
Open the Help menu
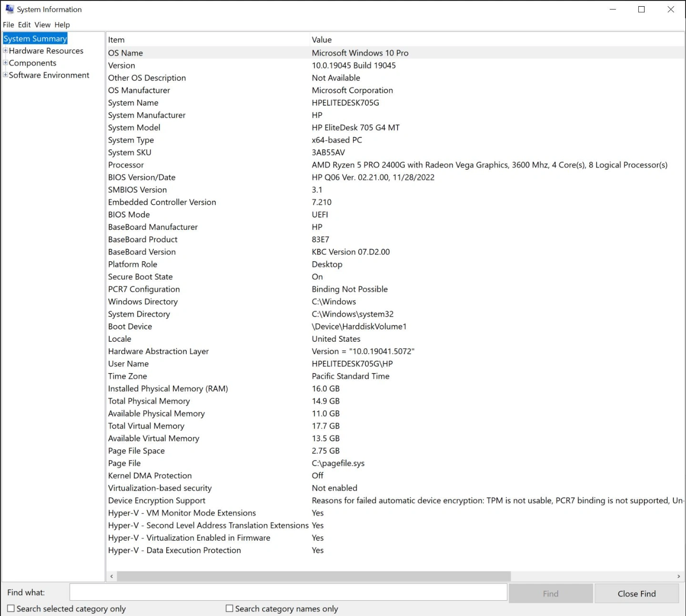tap(62, 25)
